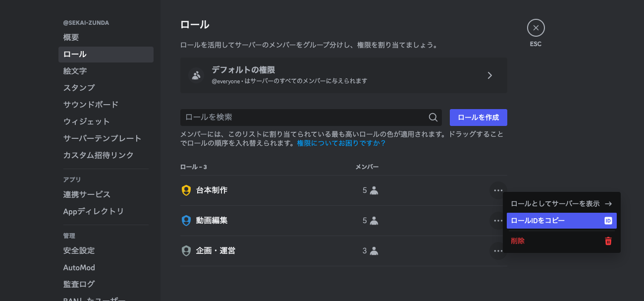This screenshot has height=301, width=644.
Task: Choose ロールIDをコピー from the context menu
Action: pos(545,221)
